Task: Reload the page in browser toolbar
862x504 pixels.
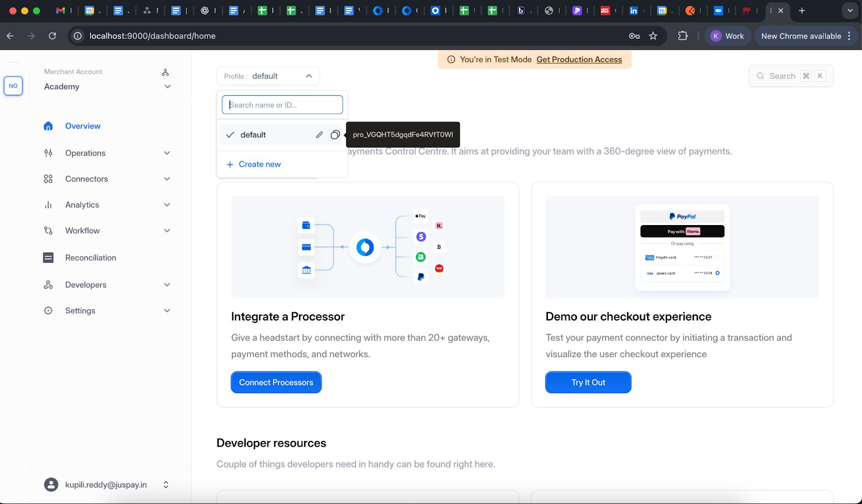Action: (x=52, y=36)
